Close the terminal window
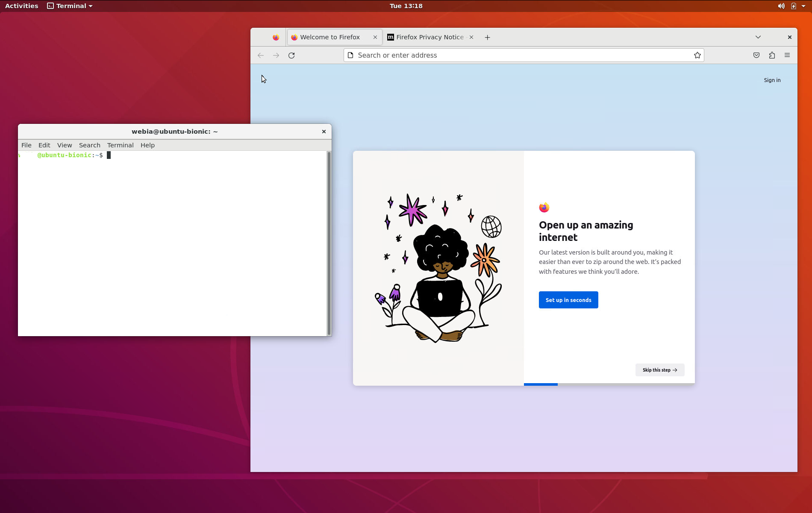Viewport: 812px width, 513px height. click(324, 132)
